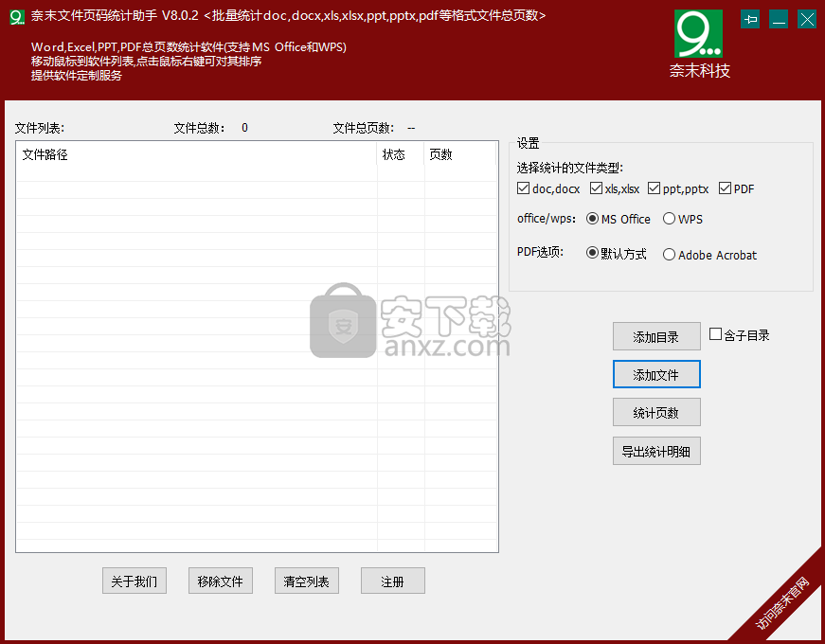Uncheck the doc,docx file type checkbox

point(524,188)
